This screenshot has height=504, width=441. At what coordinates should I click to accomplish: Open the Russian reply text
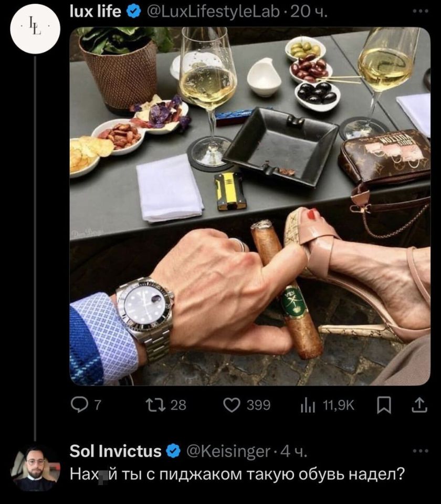click(x=237, y=474)
